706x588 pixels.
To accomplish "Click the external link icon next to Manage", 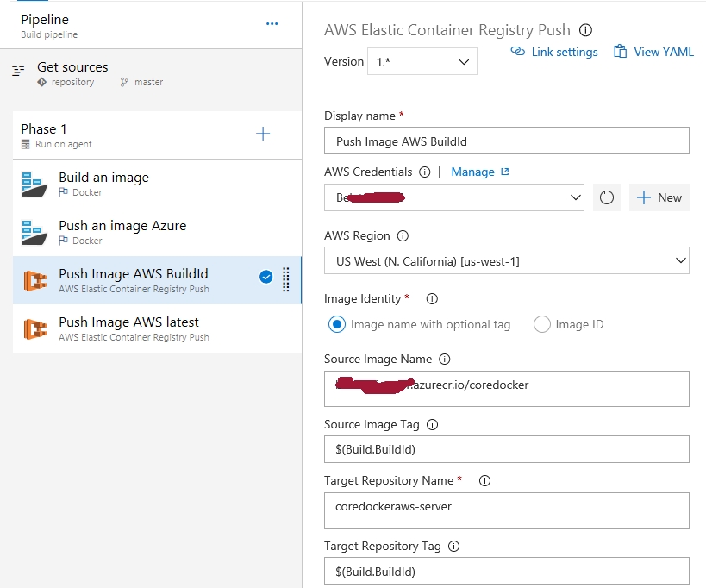I will click(505, 172).
